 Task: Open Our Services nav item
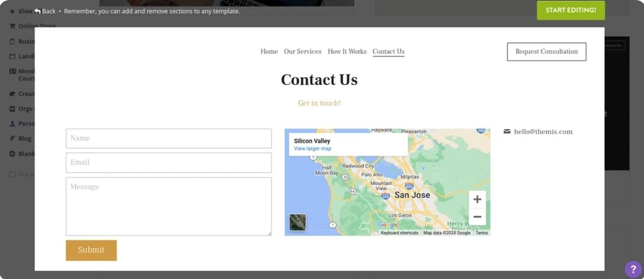303,52
